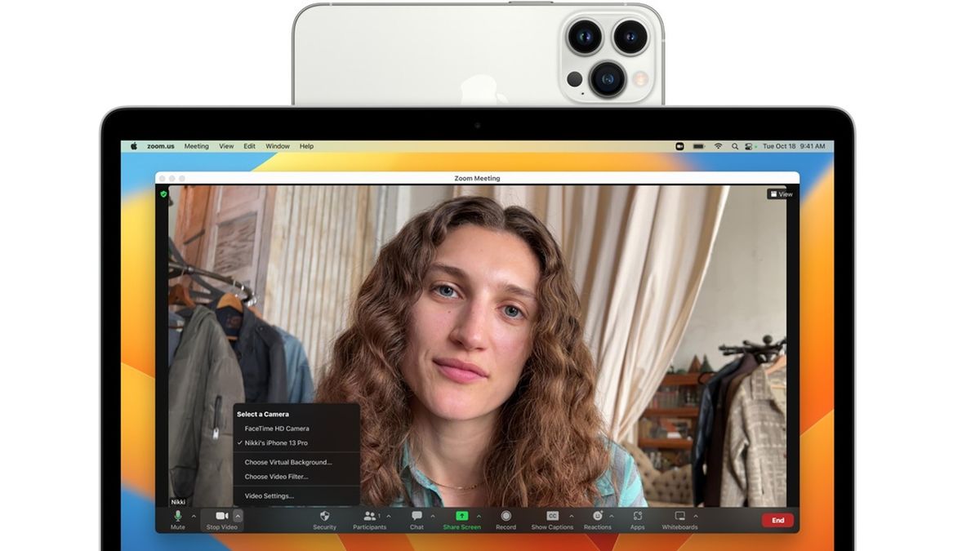Click Nikki's video feed
Viewport: 980px width, 551px height.
[477, 345]
